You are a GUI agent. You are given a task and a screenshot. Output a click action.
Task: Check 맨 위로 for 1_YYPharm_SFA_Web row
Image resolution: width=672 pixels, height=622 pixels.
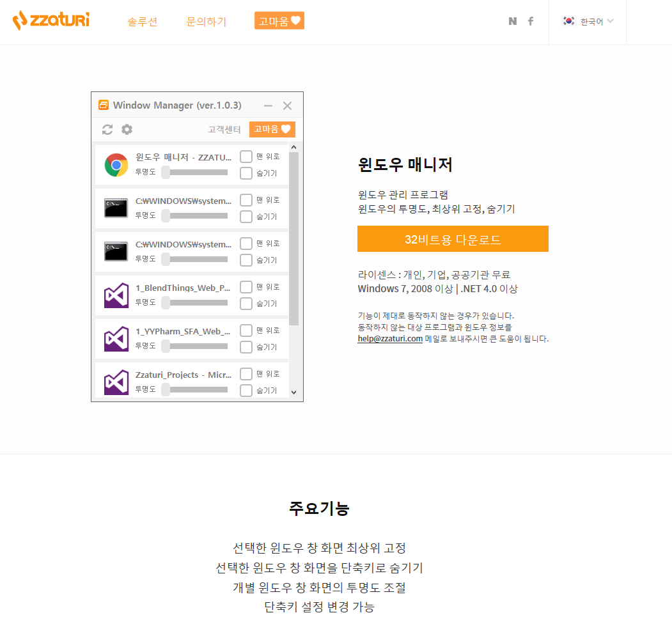246,330
